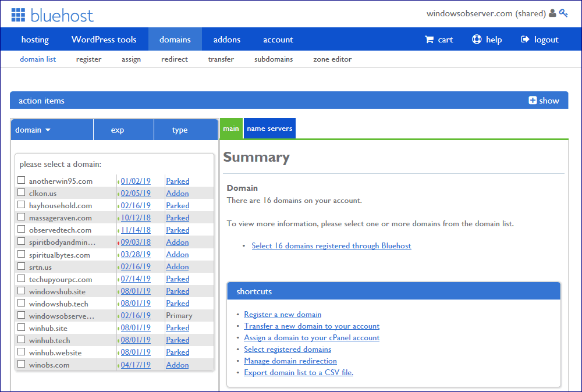The width and height of the screenshot is (582, 392).
Task: Click Assign a domain to cPanel link
Action: [x=311, y=337]
